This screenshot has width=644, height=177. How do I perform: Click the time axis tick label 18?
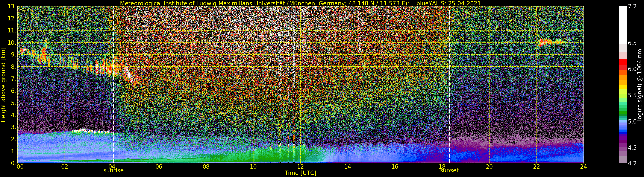pyautogui.click(x=442, y=166)
